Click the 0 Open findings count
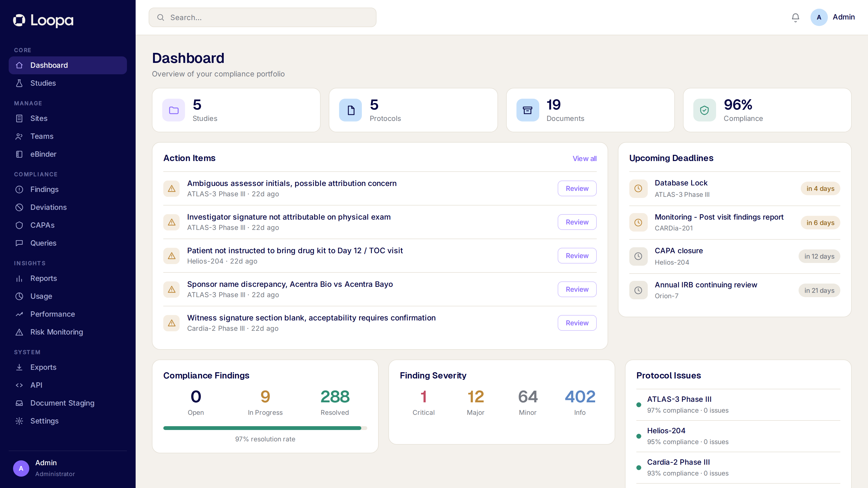 coord(196,397)
